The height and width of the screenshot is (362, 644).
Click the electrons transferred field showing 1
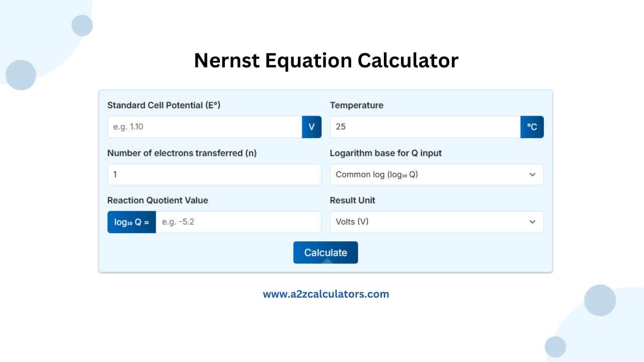[x=214, y=174]
